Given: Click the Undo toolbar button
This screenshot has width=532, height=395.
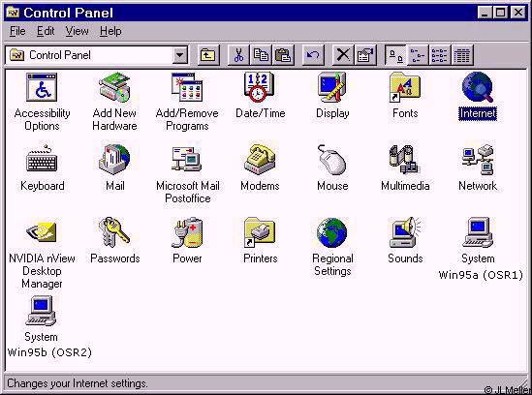Looking at the screenshot, I should (x=313, y=55).
